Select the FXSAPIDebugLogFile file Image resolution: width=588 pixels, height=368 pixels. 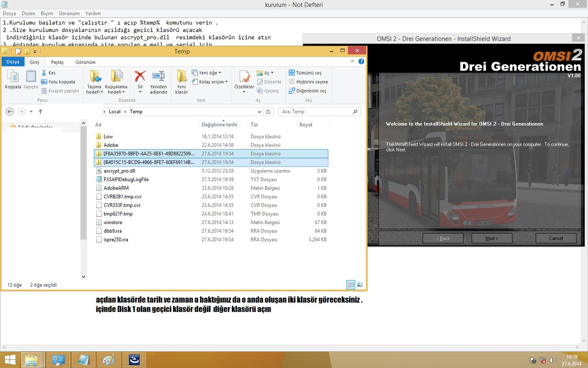pos(211,179)
